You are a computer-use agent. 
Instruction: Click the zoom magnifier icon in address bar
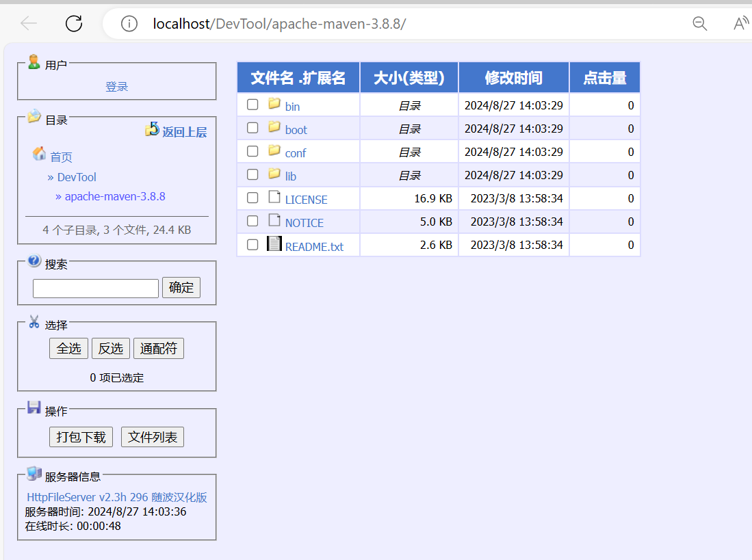[699, 24]
